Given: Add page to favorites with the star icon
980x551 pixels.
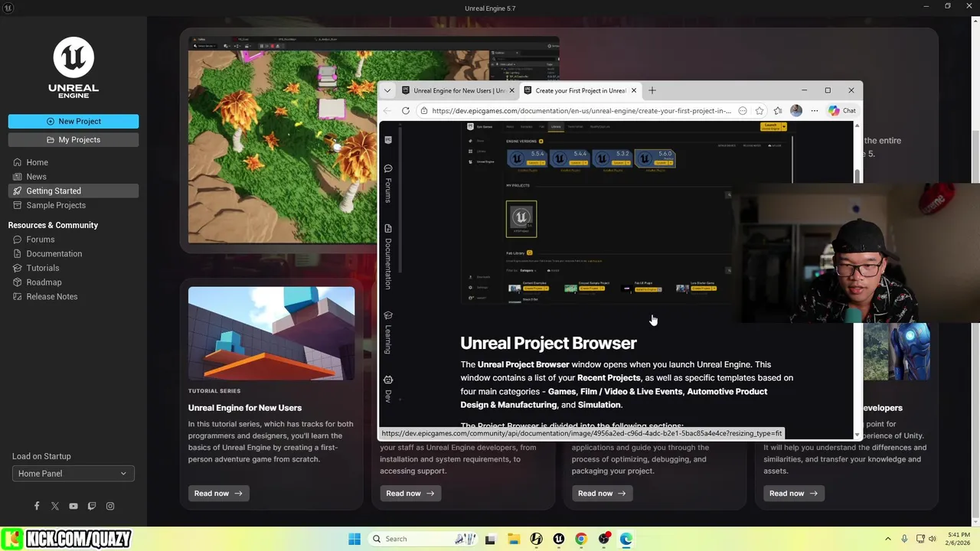Looking at the screenshot, I should pos(759,111).
